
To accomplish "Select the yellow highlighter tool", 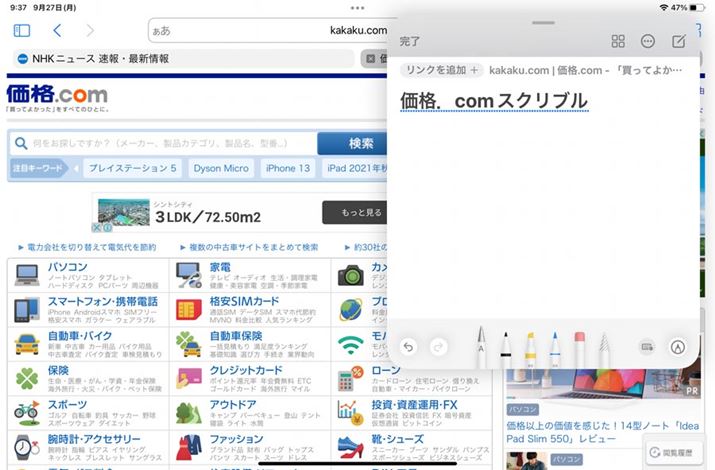I will tap(530, 350).
